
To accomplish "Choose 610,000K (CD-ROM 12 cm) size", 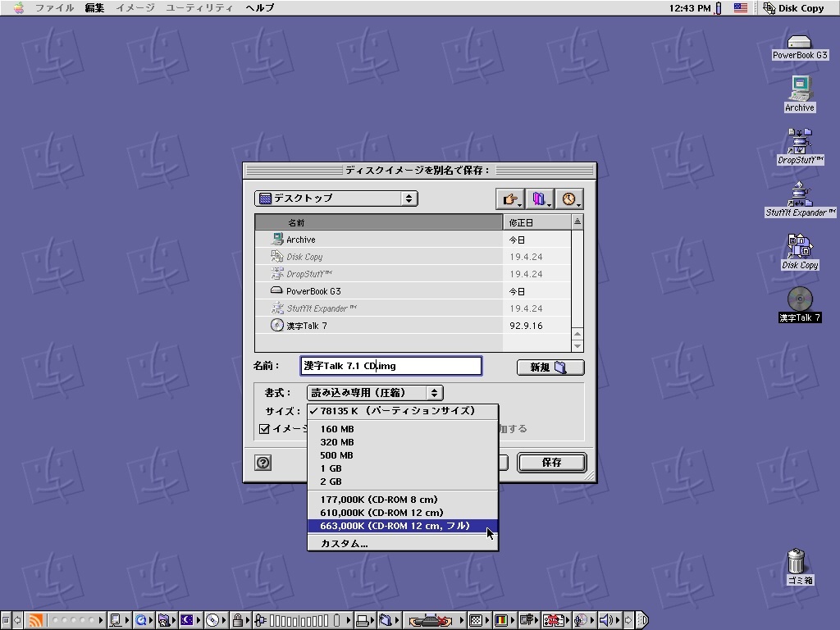I will (x=403, y=513).
